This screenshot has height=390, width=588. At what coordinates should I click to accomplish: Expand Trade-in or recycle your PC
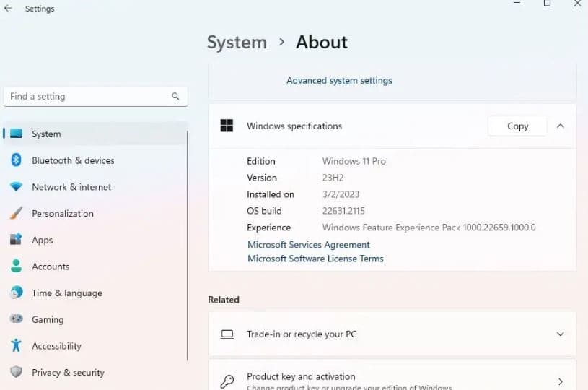pos(561,334)
